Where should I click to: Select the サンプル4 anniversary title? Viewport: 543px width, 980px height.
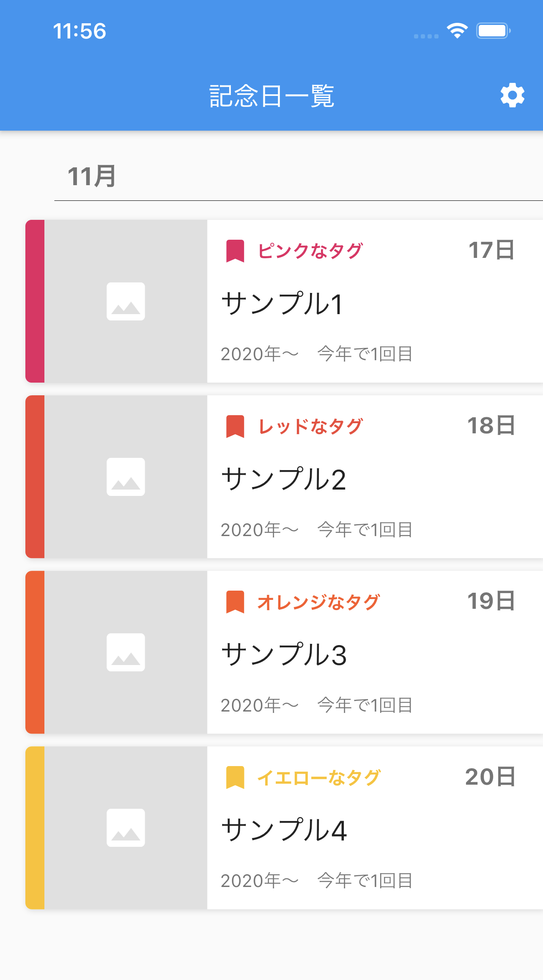point(284,830)
